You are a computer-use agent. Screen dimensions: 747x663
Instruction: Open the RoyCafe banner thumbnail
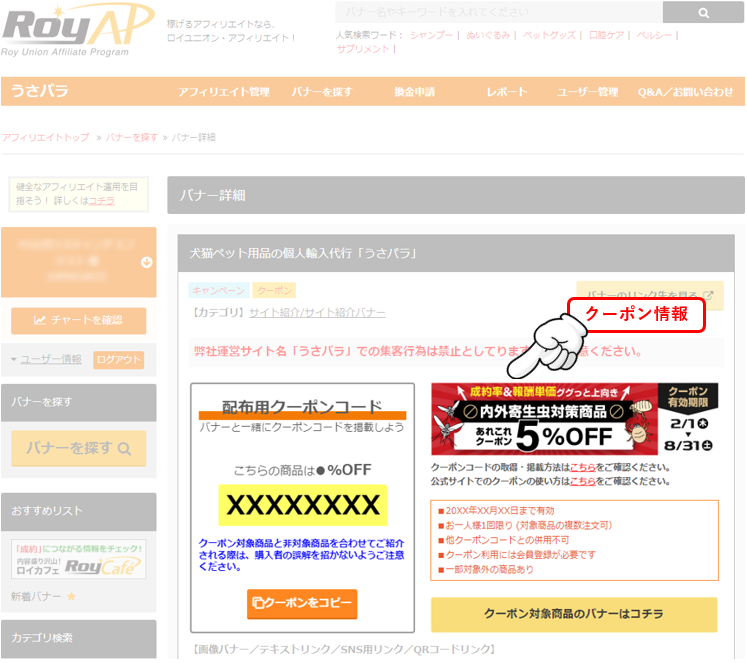click(78, 560)
